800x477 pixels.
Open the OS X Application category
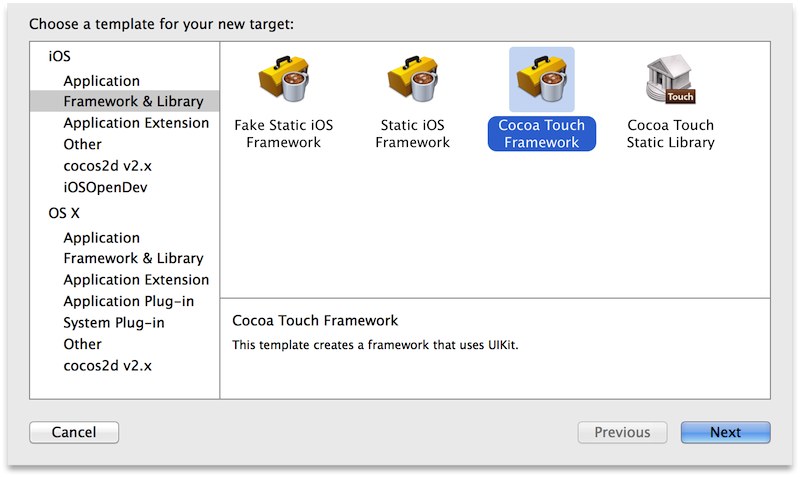[x=102, y=238]
